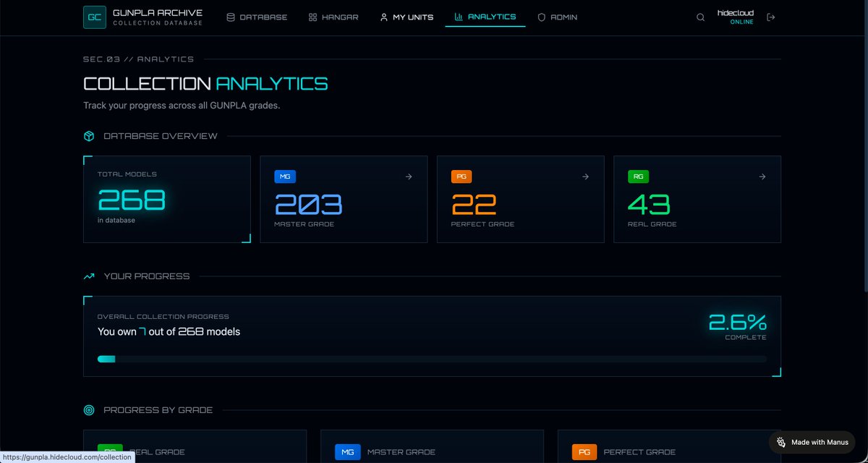Click the Progress By Grade target icon
Screen dimensions: 868x463
[x=89, y=410]
